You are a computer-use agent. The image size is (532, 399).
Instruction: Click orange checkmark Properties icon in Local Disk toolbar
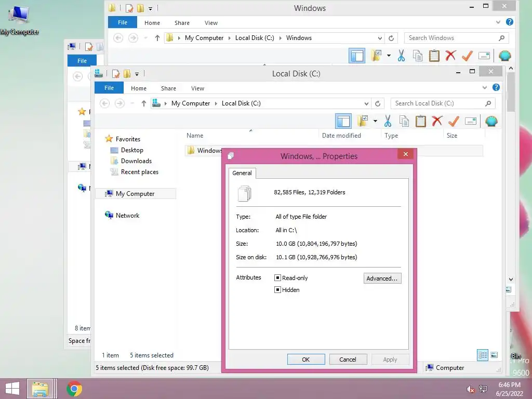coord(454,121)
